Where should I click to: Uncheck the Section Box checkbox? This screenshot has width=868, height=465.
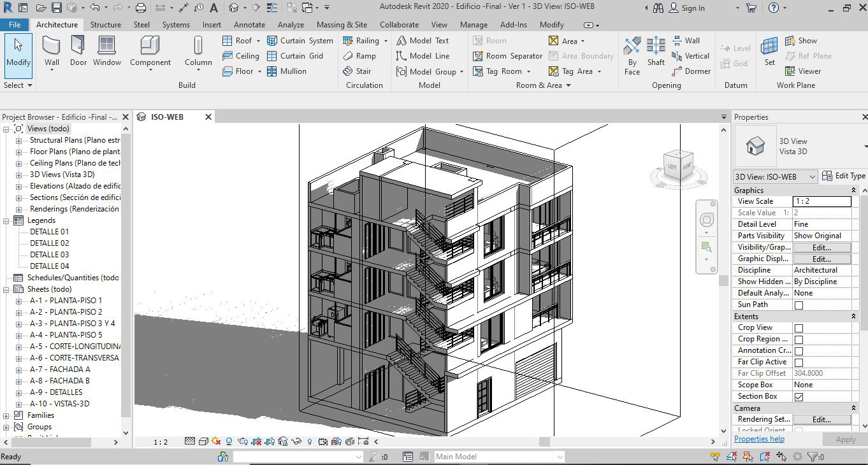click(799, 397)
